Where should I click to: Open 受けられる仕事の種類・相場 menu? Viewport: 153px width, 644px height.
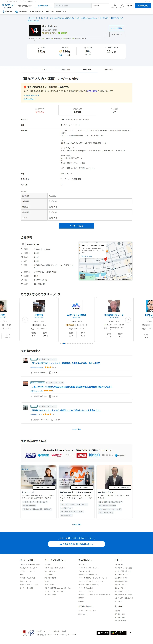pyautogui.click(x=39, y=11)
